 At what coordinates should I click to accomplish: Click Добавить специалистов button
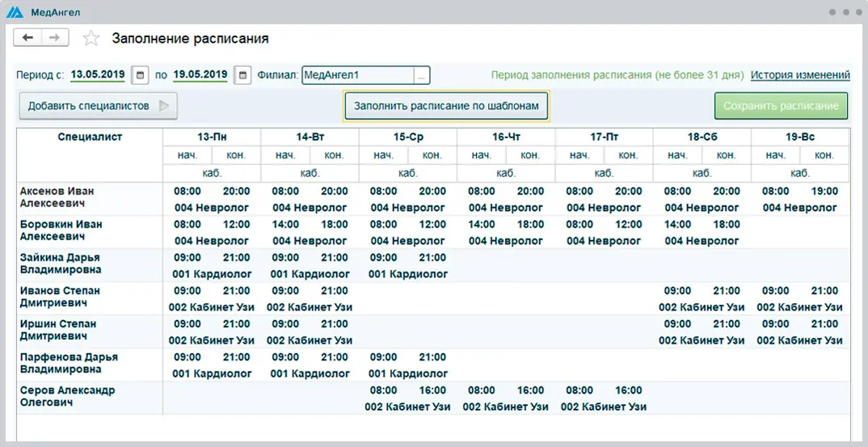tap(98, 106)
